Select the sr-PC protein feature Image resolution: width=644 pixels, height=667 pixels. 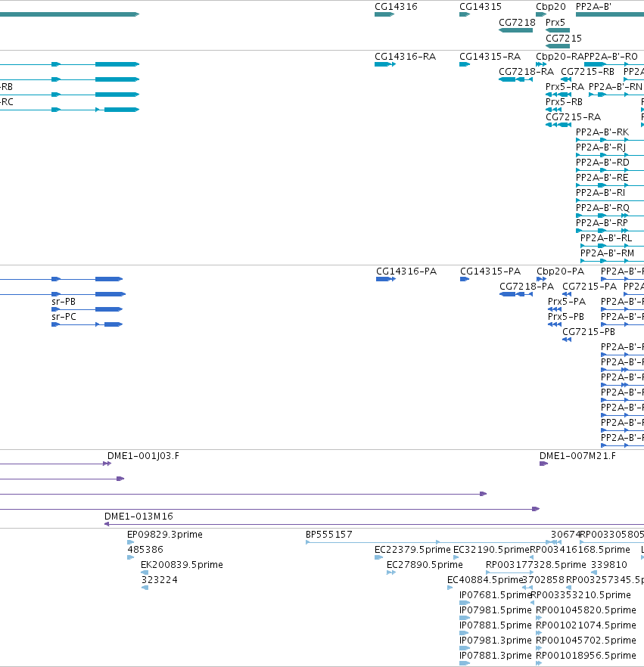pos(87,324)
